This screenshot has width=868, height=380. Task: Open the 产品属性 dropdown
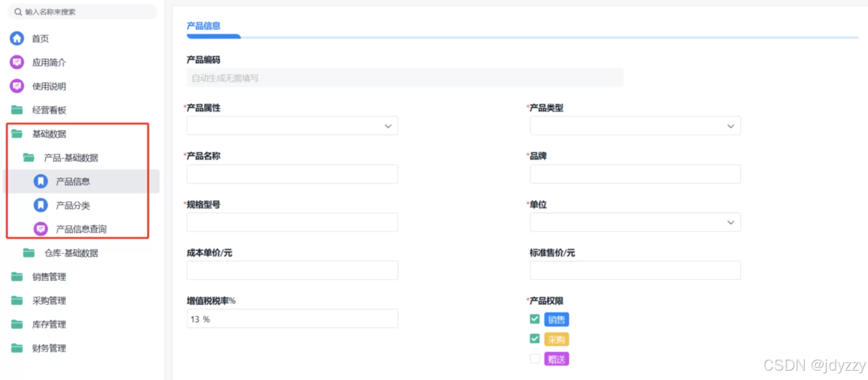click(x=292, y=126)
